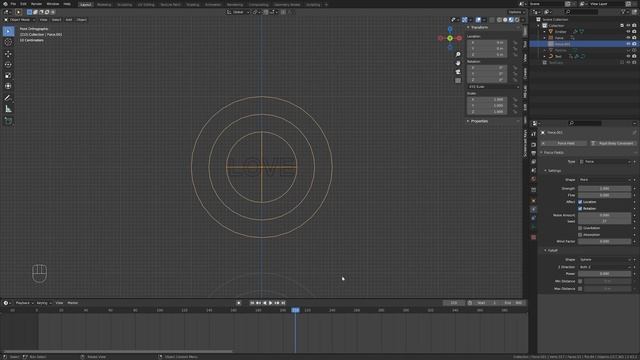Screen dimensions: 640x360
Task: Select the Move tool
Action: (x=8, y=54)
